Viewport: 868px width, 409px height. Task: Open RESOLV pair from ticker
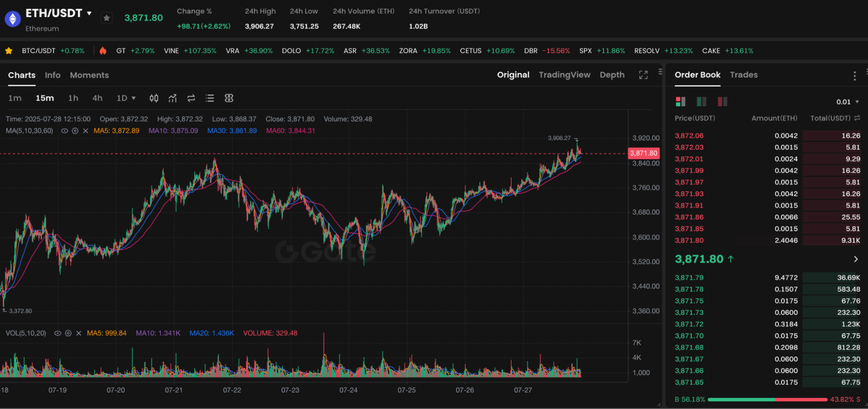663,51
